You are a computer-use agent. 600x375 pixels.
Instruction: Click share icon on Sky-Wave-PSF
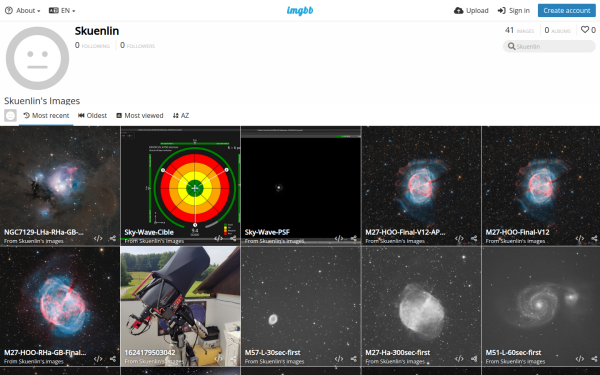coord(354,238)
